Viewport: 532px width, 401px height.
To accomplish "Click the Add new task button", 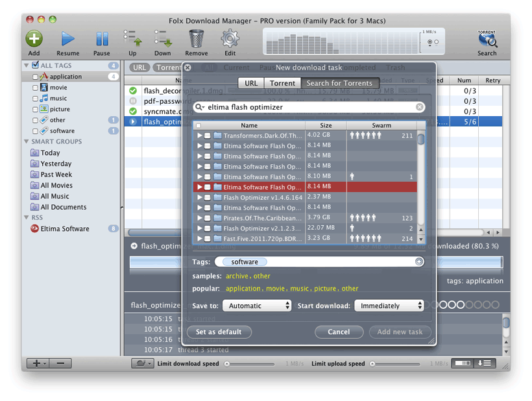I will 400,332.
